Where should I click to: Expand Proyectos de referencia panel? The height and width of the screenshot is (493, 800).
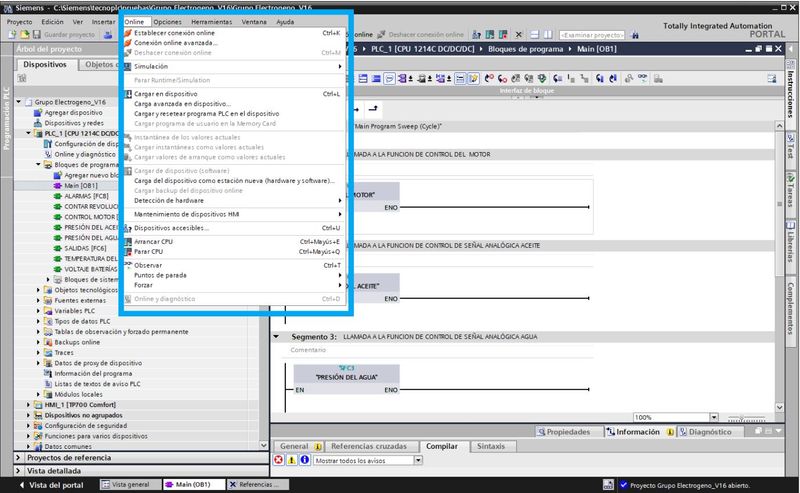click(x=19, y=458)
